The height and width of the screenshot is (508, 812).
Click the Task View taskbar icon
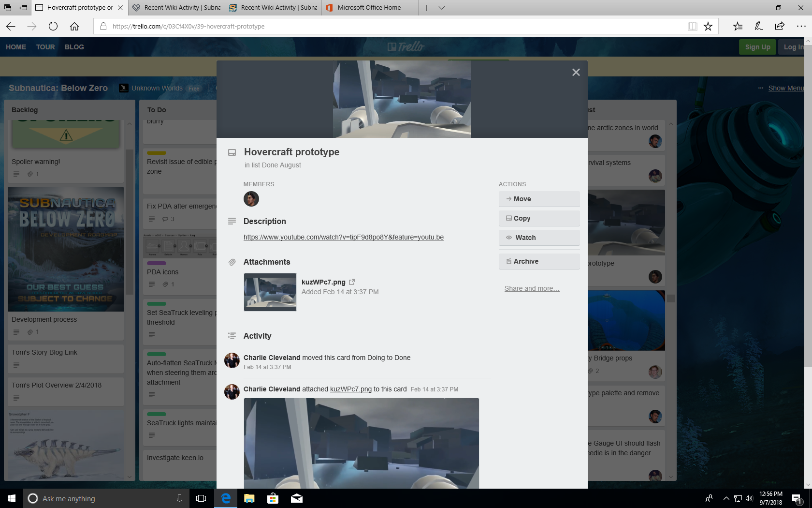201,498
